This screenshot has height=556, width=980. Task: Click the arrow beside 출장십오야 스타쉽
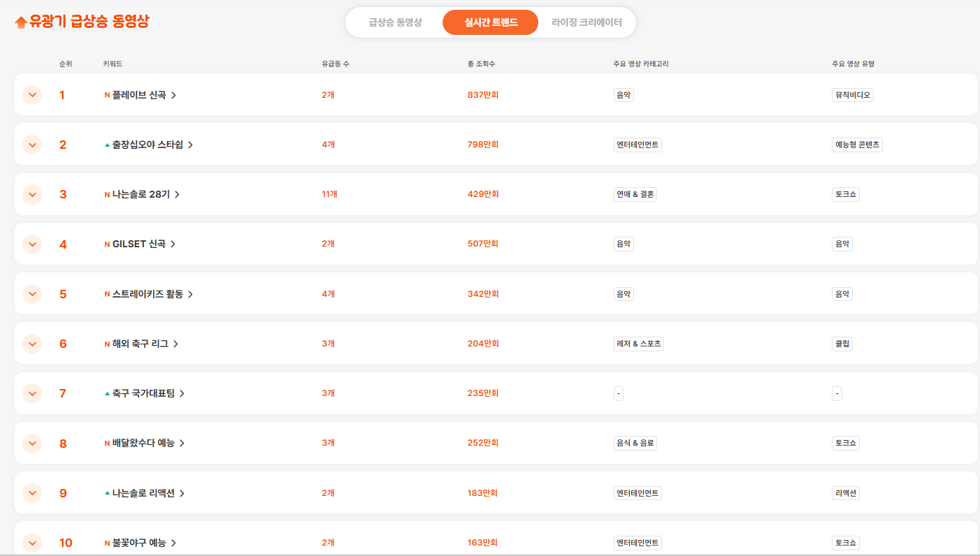pos(190,145)
